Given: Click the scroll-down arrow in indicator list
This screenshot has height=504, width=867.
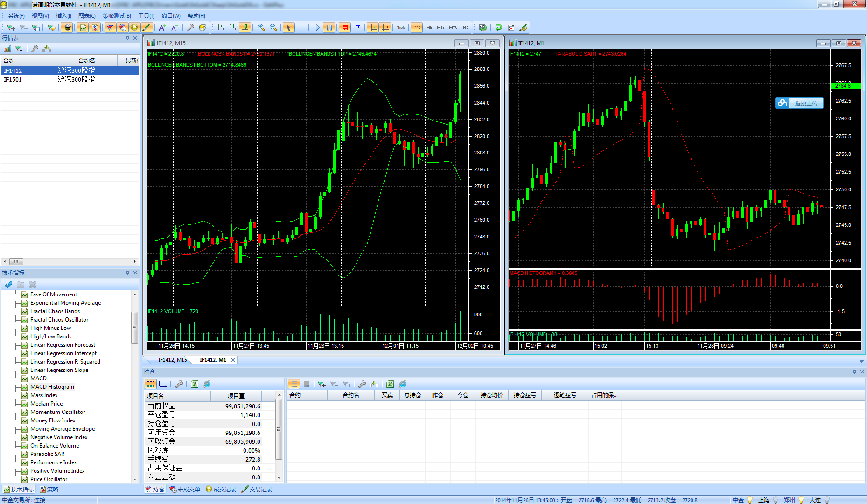Looking at the screenshot, I should pos(135,479).
